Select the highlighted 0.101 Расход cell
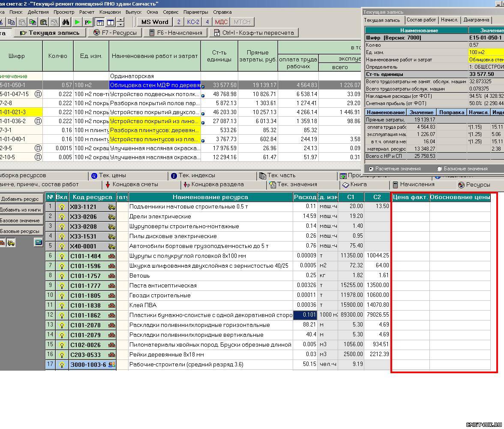This screenshot has height=429, width=504. pos(305,315)
